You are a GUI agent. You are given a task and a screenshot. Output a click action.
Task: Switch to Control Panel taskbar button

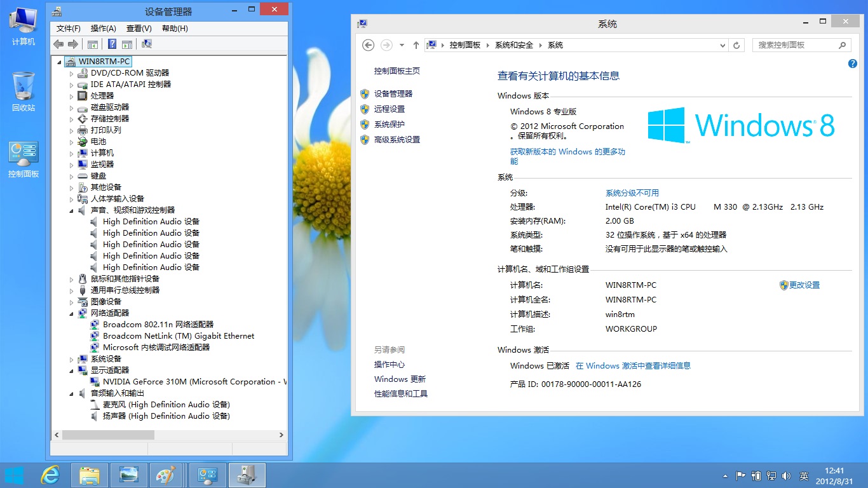[208, 475]
